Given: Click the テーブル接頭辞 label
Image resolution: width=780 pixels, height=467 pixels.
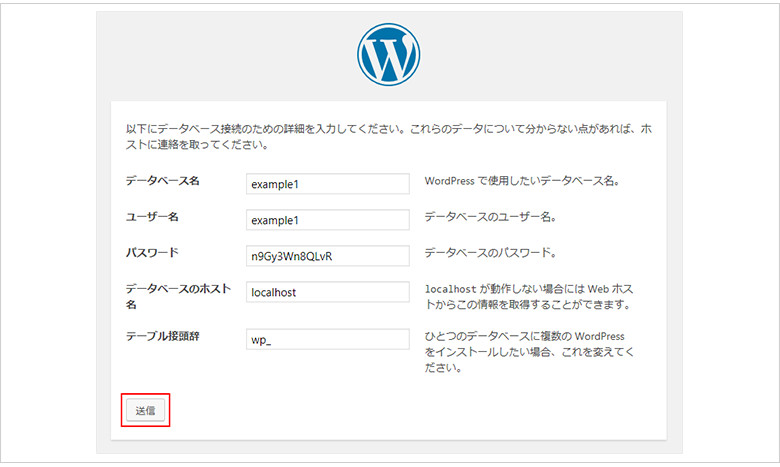Looking at the screenshot, I should point(163,336).
